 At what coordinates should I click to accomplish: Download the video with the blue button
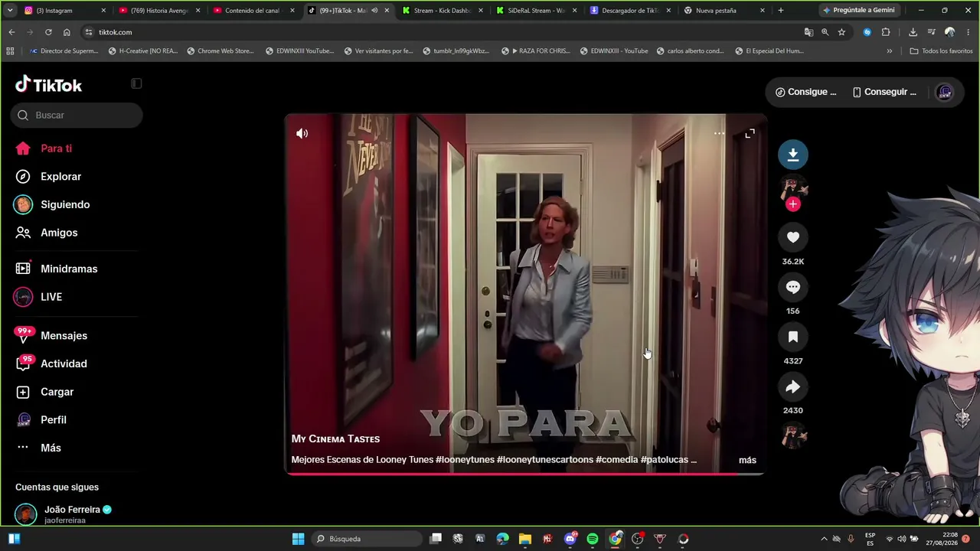pyautogui.click(x=793, y=155)
